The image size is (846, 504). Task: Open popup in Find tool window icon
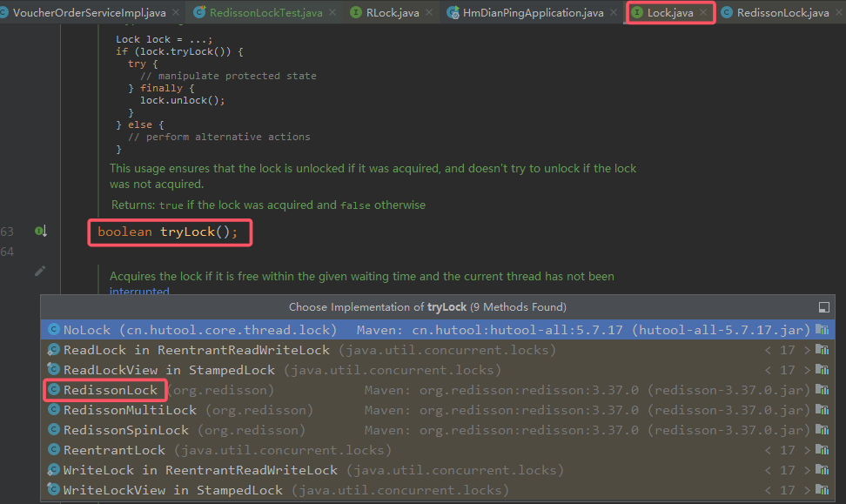(824, 307)
